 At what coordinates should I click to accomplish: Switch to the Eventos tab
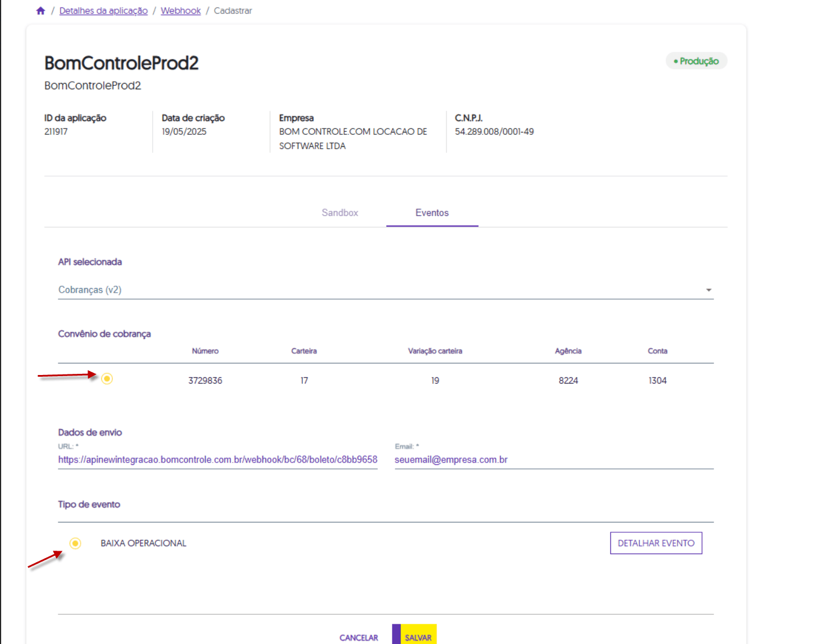[432, 213]
